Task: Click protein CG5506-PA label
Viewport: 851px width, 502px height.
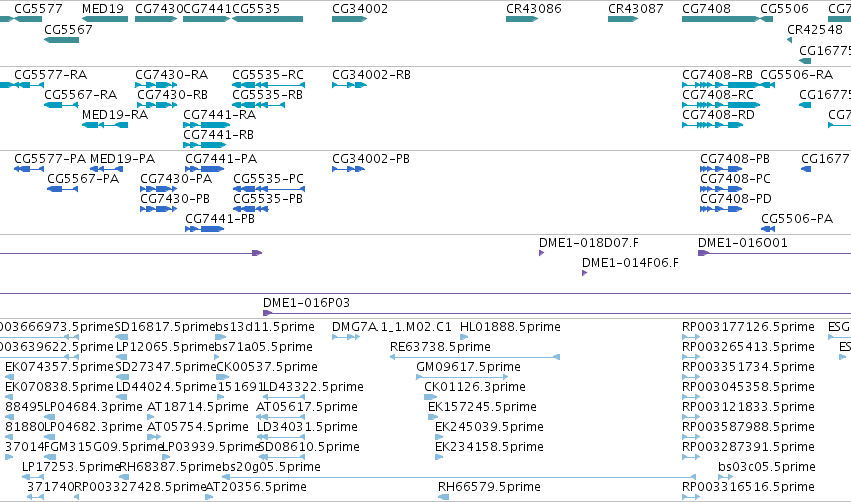Action: 797,219
